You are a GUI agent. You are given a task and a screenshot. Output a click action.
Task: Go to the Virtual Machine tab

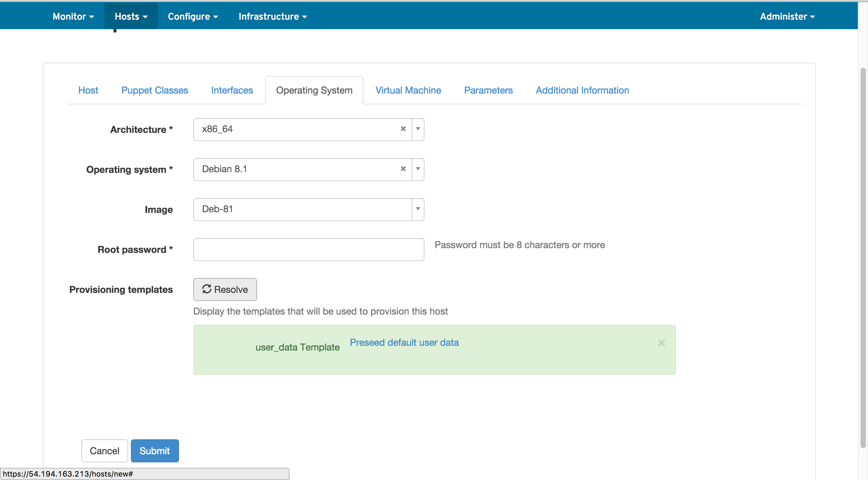pyautogui.click(x=408, y=90)
